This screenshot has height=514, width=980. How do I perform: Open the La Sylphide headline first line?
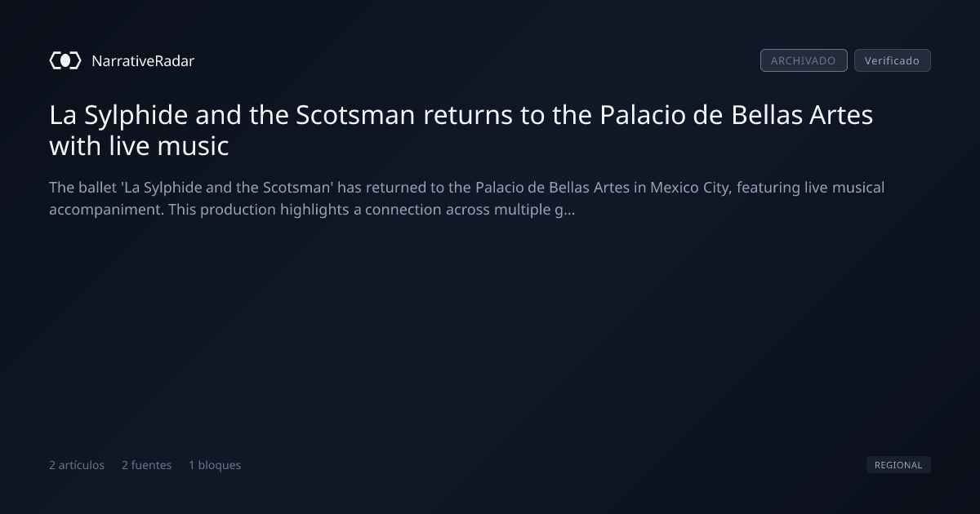pyautogui.click(x=461, y=115)
